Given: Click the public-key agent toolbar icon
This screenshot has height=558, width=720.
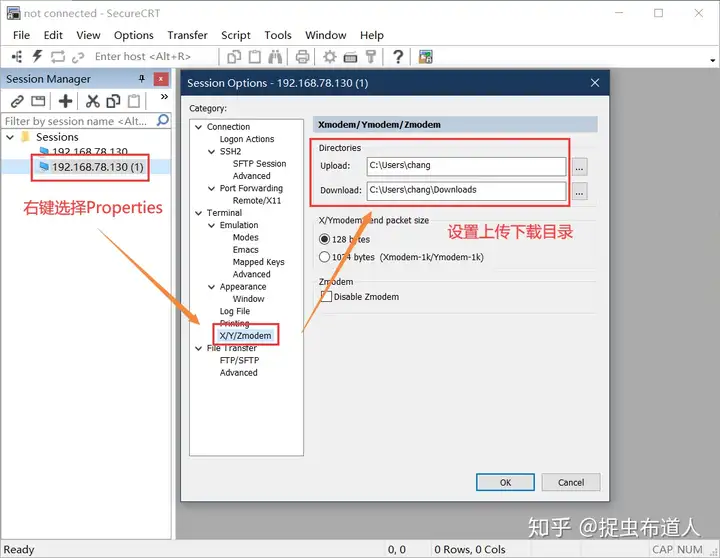Looking at the screenshot, I should pos(371,56).
